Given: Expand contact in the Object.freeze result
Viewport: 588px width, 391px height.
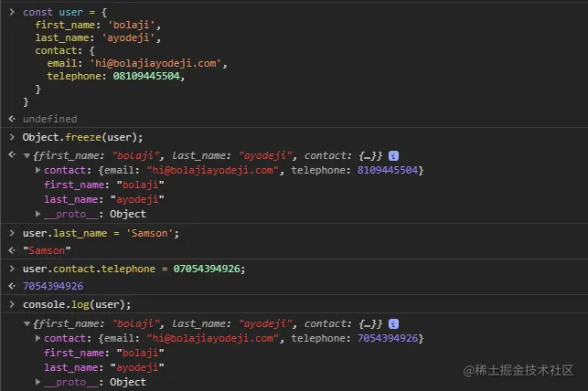Looking at the screenshot, I should pos(37,170).
